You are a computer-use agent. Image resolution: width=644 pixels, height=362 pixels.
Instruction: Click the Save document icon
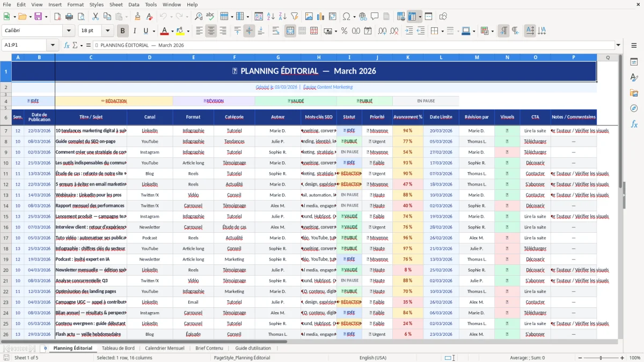(x=38, y=17)
